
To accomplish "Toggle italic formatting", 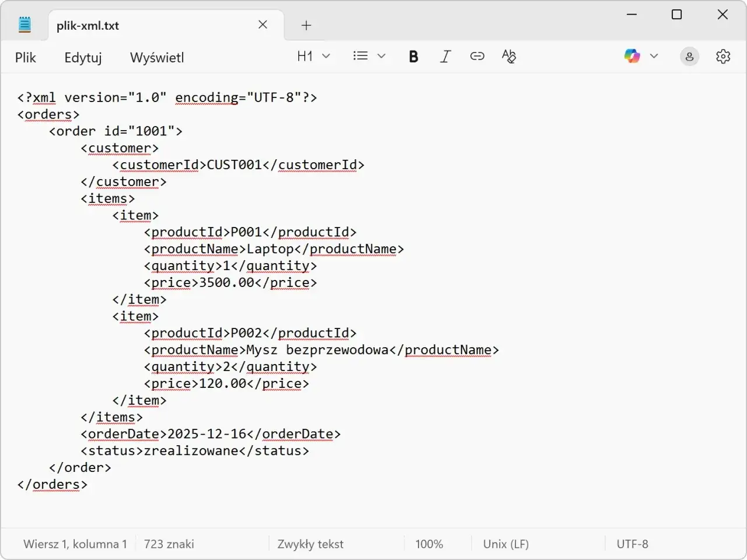I will click(445, 56).
